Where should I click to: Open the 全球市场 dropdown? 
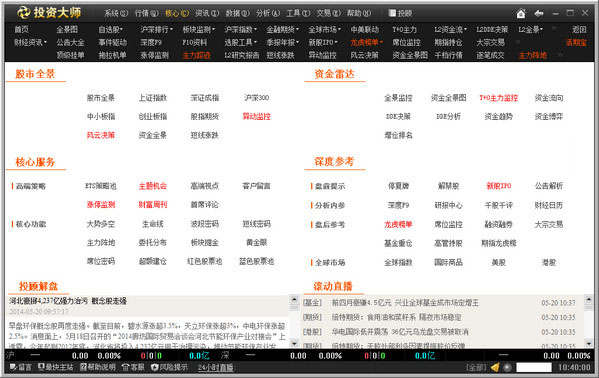coord(325,29)
